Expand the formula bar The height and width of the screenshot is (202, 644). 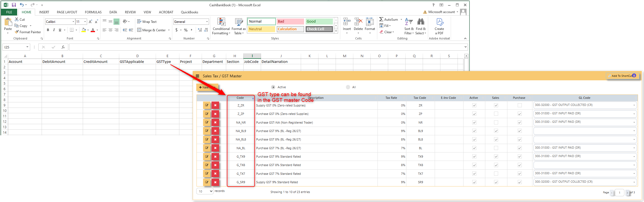[465, 47]
